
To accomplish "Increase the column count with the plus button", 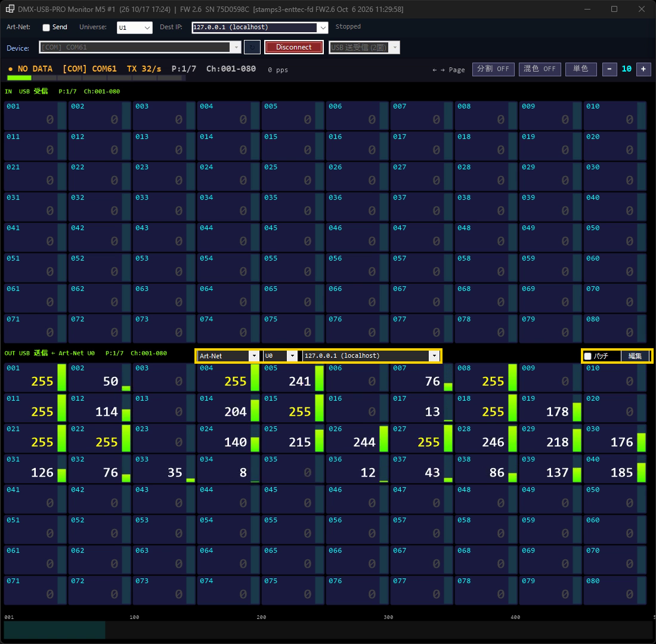I will [x=643, y=69].
